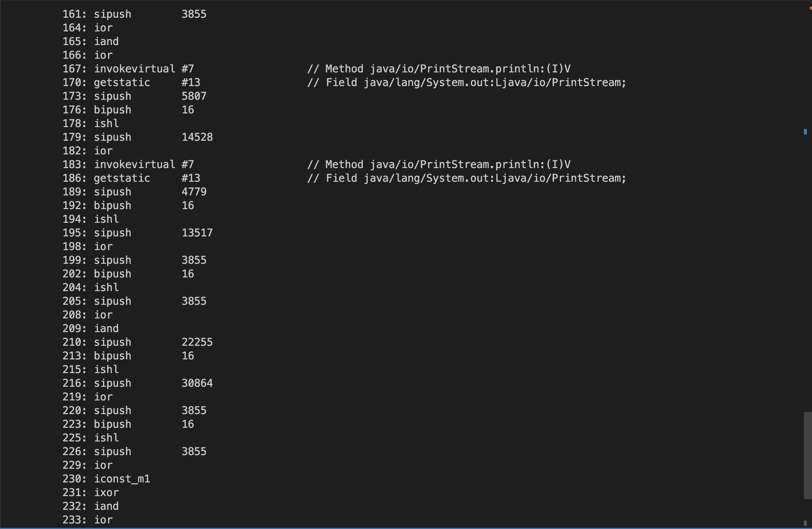This screenshot has height=529, width=812.
Task: Click the value 14528 on line 179
Action: point(197,137)
